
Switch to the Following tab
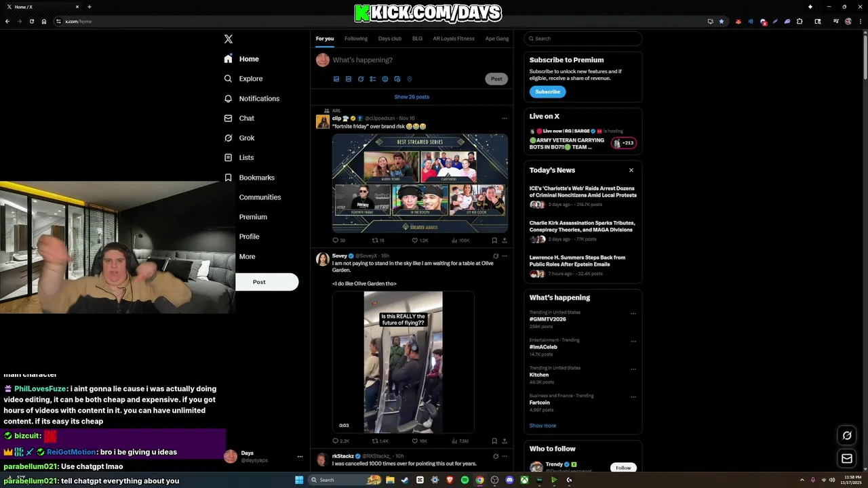[356, 39]
